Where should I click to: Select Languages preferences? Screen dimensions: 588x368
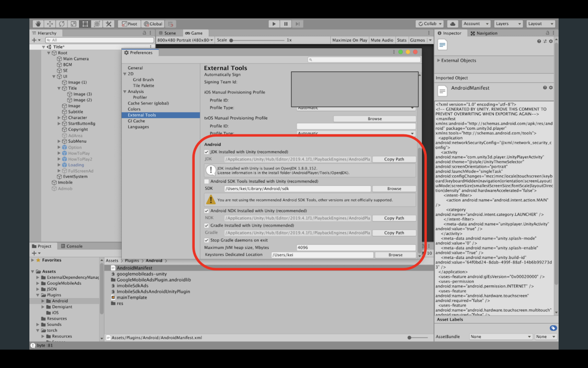click(x=138, y=127)
